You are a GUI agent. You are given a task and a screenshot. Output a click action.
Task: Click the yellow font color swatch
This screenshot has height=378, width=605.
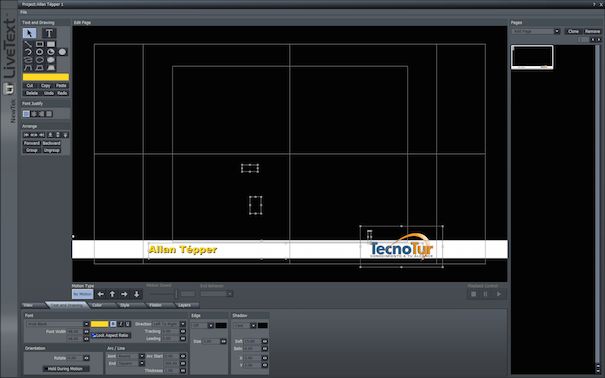coord(100,324)
